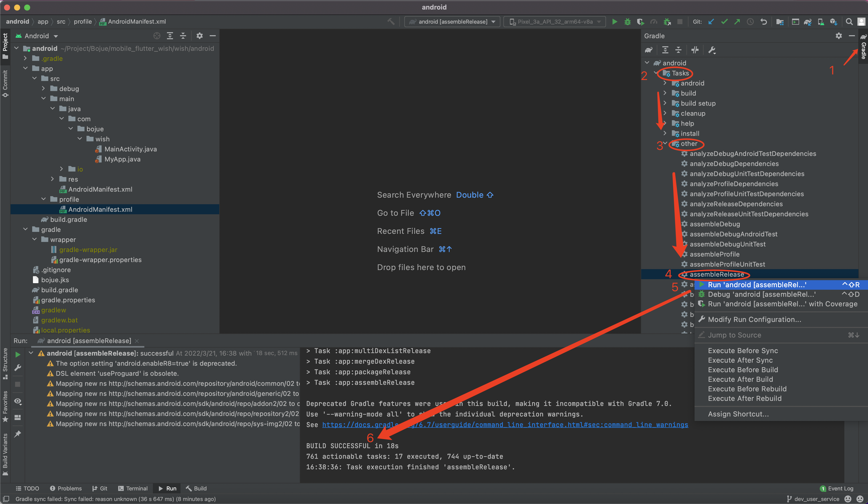Open the Terminal tool window tab
This screenshot has width=868, height=504.
click(x=133, y=488)
